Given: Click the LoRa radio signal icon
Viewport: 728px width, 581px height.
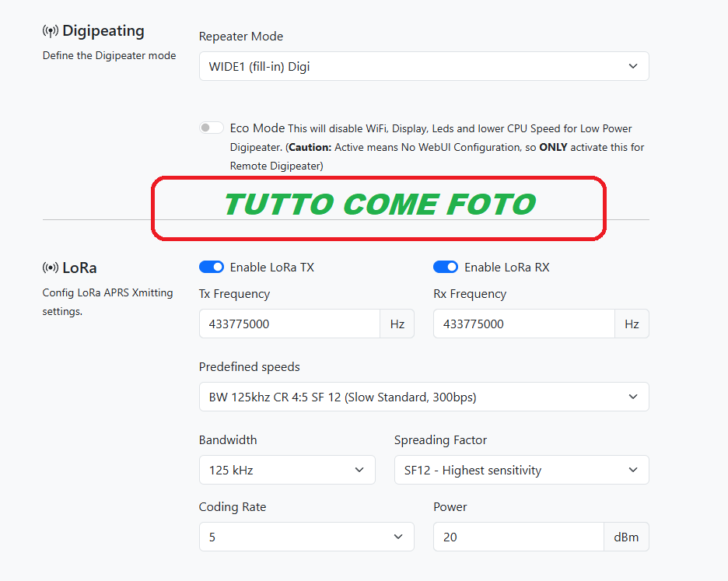Looking at the screenshot, I should [x=51, y=268].
